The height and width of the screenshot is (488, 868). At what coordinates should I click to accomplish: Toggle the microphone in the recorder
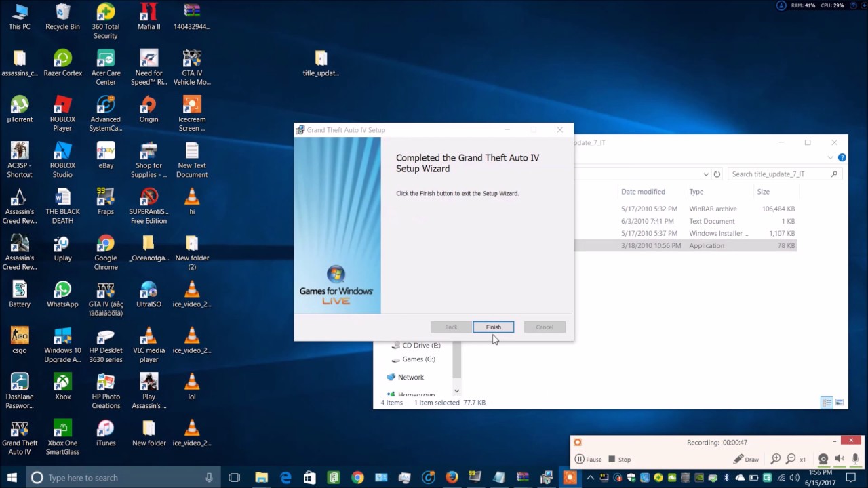(855, 459)
